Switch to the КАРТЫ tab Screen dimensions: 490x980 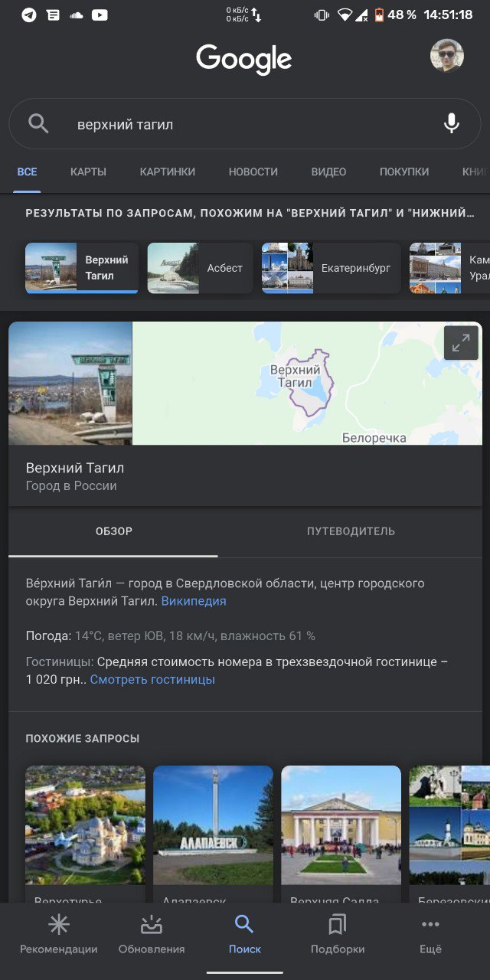(x=88, y=171)
